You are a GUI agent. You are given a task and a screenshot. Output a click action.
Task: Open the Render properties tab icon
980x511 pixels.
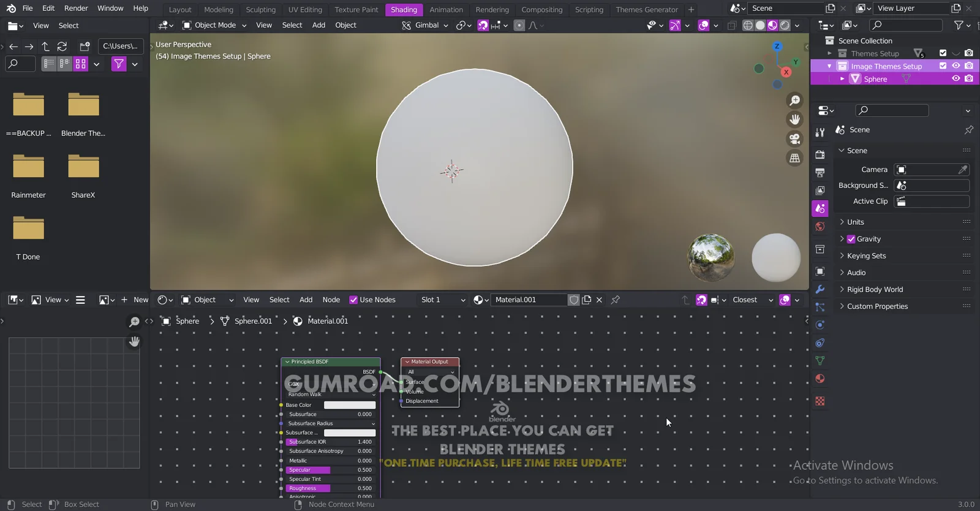820,154
